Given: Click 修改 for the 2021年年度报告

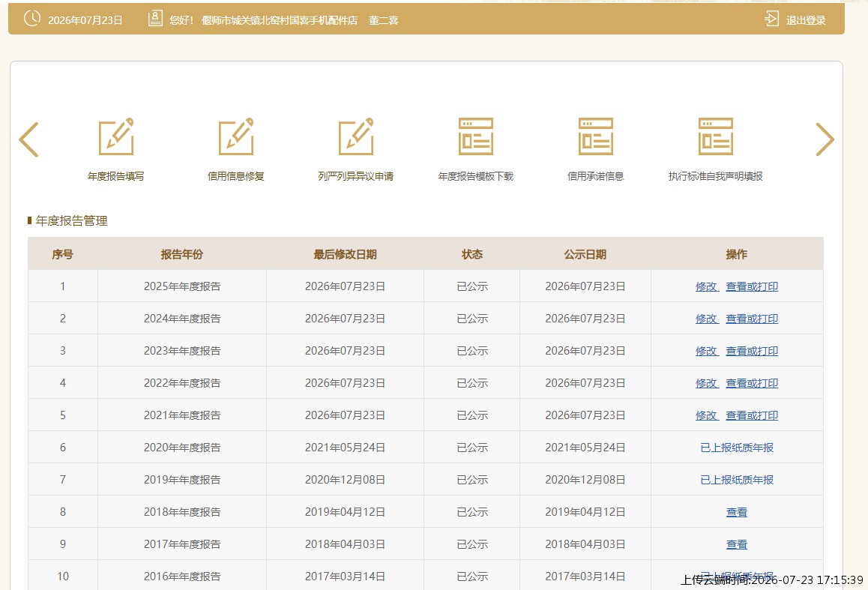Looking at the screenshot, I should (x=706, y=415).
